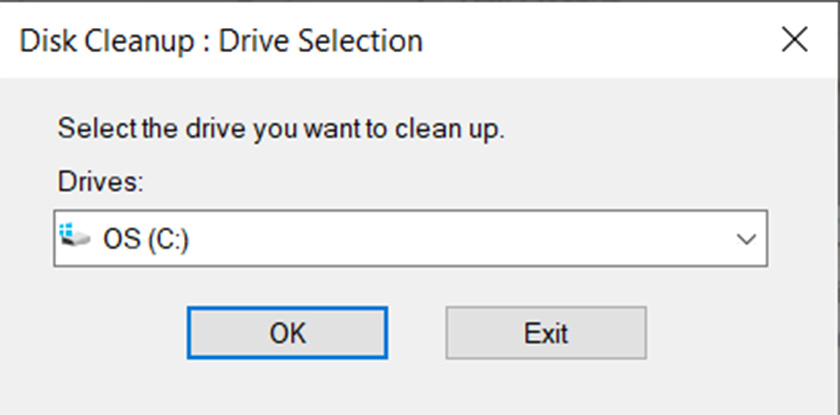
Task: Open the Drives combo box
Action: 410,239
